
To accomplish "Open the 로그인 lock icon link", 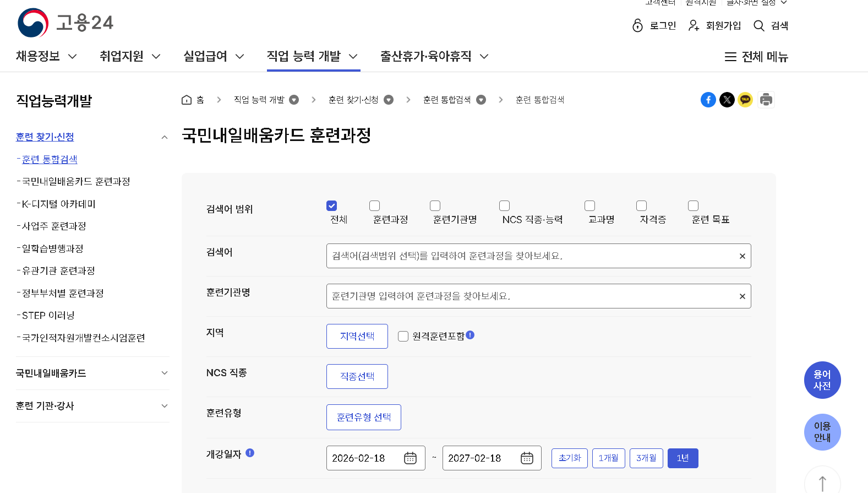I will (x=654, y=25).
